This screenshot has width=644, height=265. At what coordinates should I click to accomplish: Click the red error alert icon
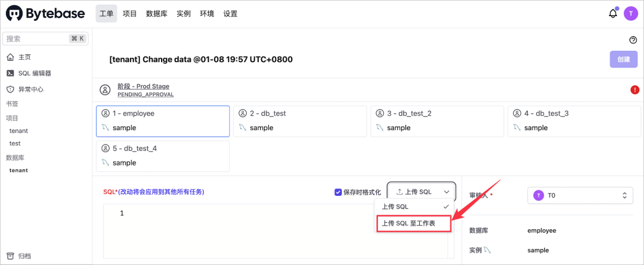tap(634, 90)
